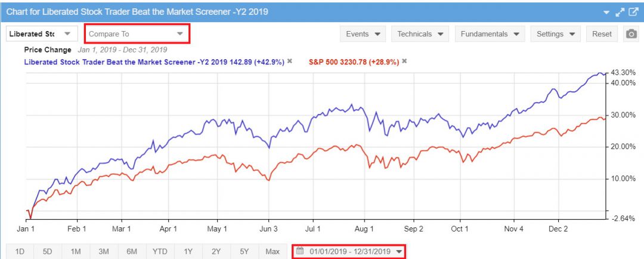Remove the Liberated Stock Trader series
Viewport: 644px width, 259px height.
click(290, 61)
